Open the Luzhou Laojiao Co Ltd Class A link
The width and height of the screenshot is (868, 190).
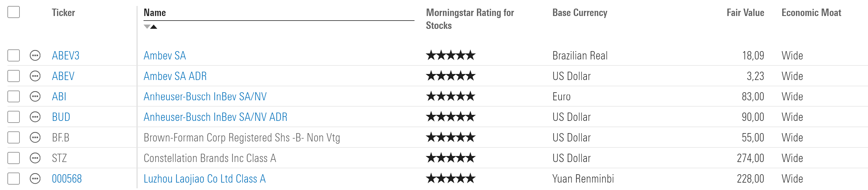click(205, 179)
